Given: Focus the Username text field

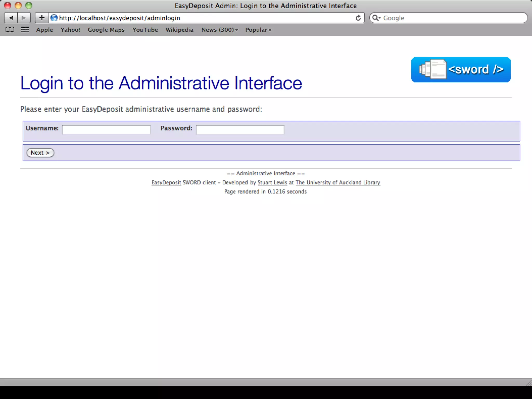Looking at the screenshot, I should point(106,129).
